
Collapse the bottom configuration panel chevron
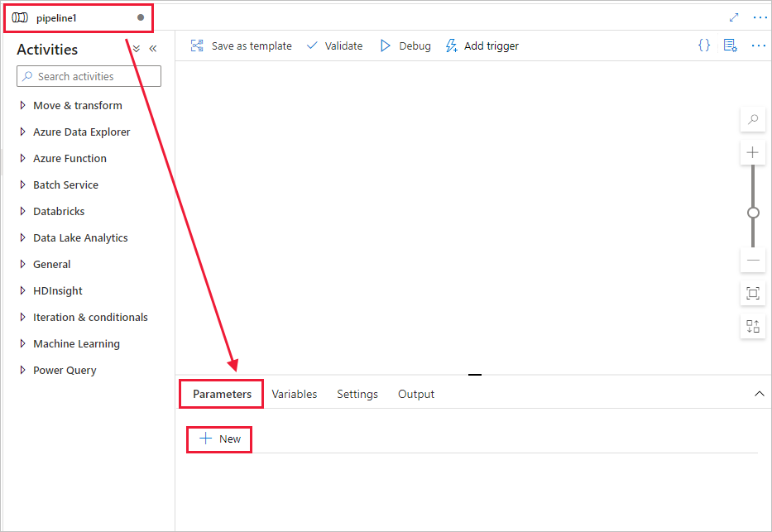[x=759, y=394]
